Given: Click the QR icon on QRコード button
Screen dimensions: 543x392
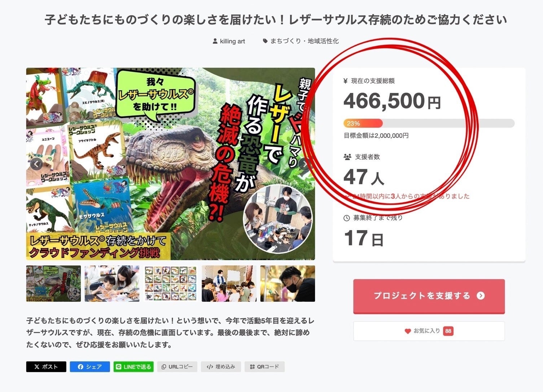Looking at the screenshot, I should [253, 367].
